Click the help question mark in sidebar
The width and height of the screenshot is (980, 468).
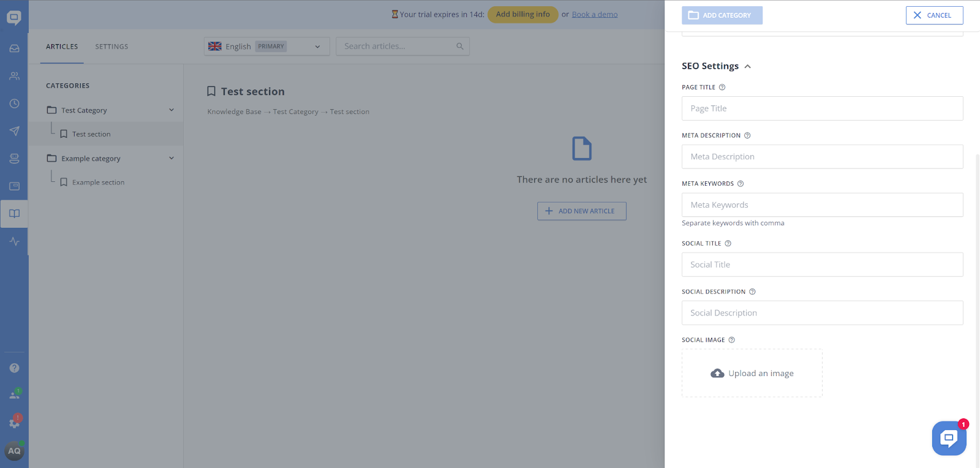tap(14, 368)
